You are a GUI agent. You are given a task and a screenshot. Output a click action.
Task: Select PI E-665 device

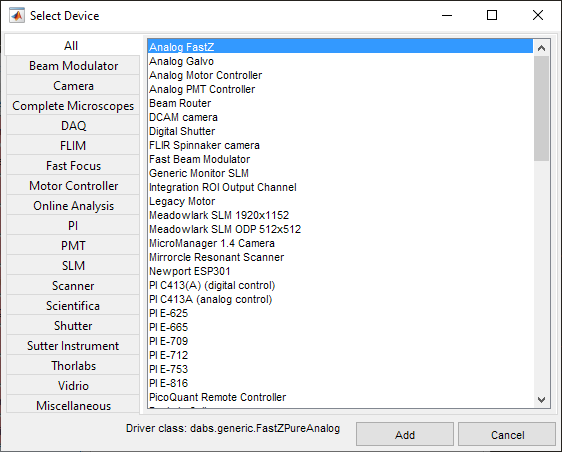pos(340,327)
